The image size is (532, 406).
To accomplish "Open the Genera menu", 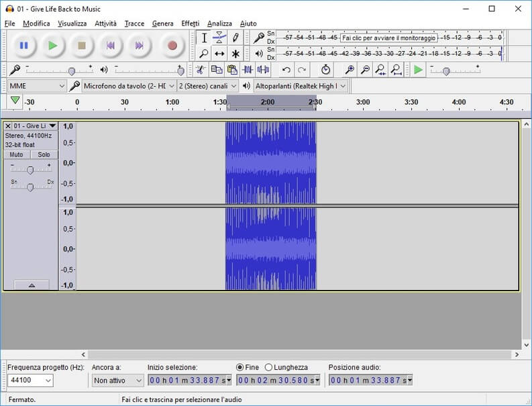I will click(x=162, y=23).
